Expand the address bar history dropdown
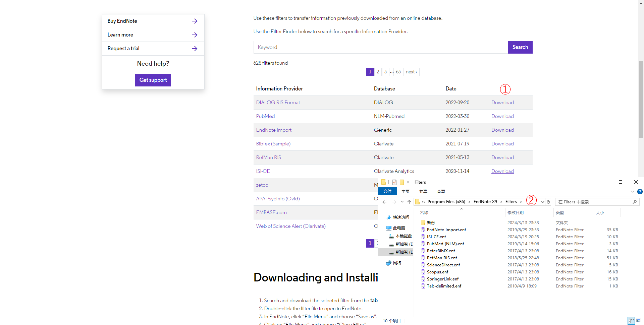Image resolution: width=644 pixels, height=325 pixels. pos(542,202)
